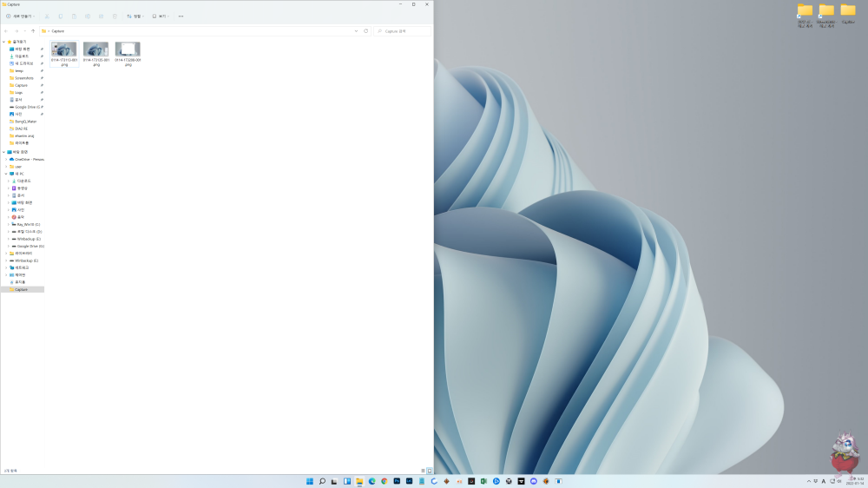
Task: Expand the 제어판 node
Action: (6, 274)
